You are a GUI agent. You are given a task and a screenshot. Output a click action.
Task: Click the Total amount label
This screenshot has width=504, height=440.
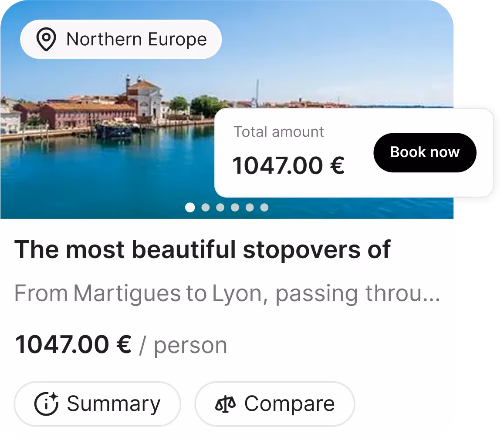pos(279,132)
